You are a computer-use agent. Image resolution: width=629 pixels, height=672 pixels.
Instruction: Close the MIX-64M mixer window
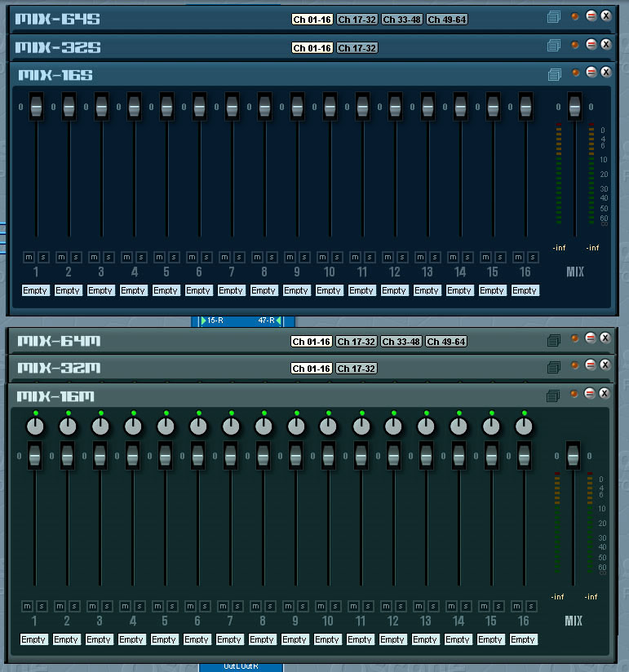pos(605,338)
